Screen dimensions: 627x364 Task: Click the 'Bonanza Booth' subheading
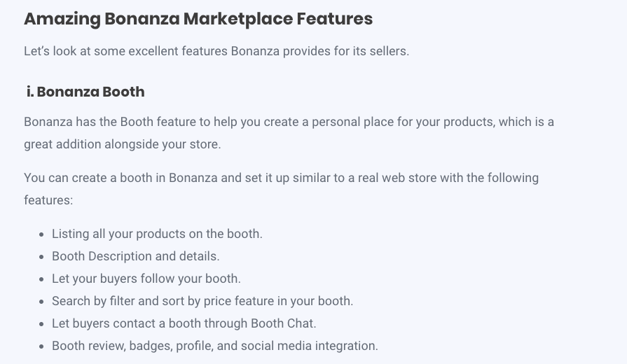(90, 92)
